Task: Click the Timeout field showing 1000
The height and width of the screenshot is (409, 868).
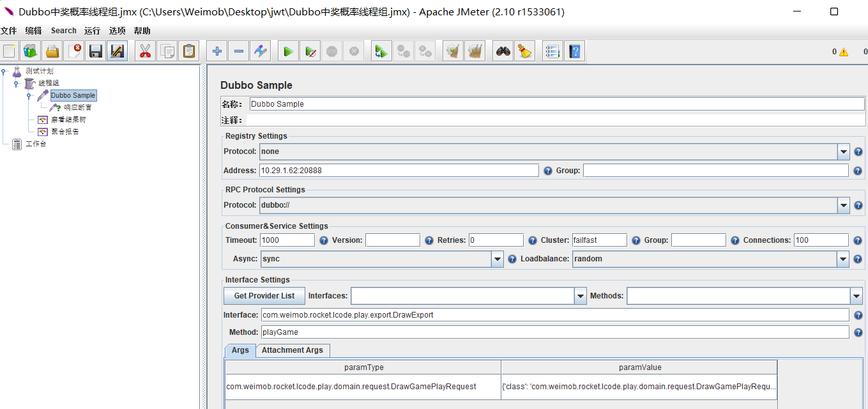Action: pyautogui.click(x=287, y=240)
